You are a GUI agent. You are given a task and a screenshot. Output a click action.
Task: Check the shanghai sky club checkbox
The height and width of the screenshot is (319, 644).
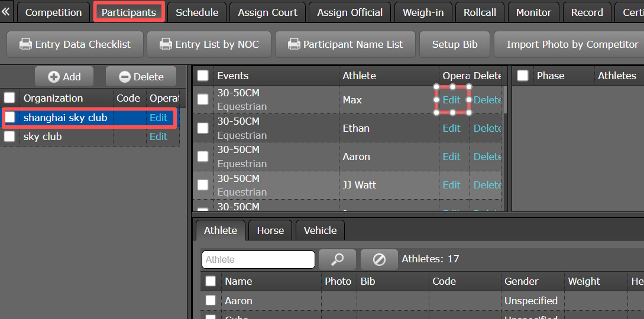10,118
